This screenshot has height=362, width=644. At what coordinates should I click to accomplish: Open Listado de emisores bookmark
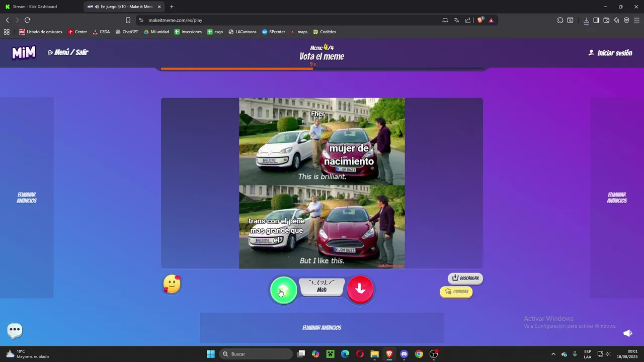pos(41,32)
